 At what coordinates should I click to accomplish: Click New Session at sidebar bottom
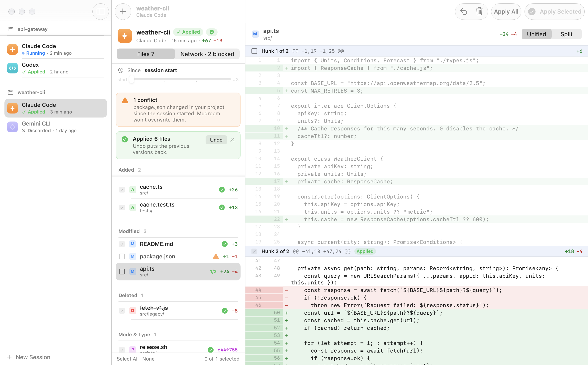pyautogui.click(x=29, y=357)
